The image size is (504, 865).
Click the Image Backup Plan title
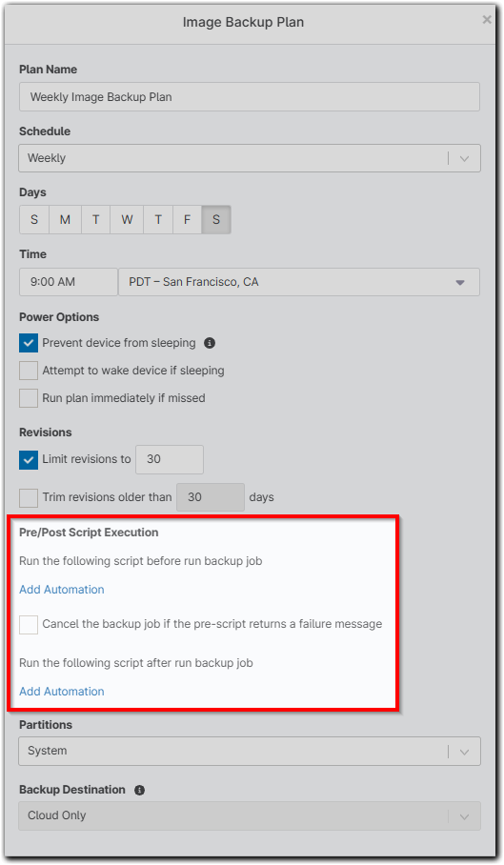point(243,23)
